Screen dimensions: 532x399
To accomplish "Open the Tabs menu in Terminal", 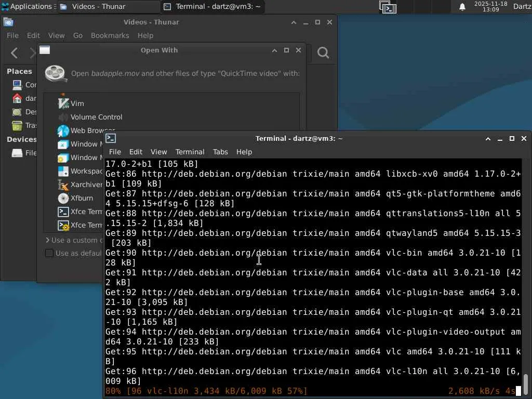I will pos(220,152).
